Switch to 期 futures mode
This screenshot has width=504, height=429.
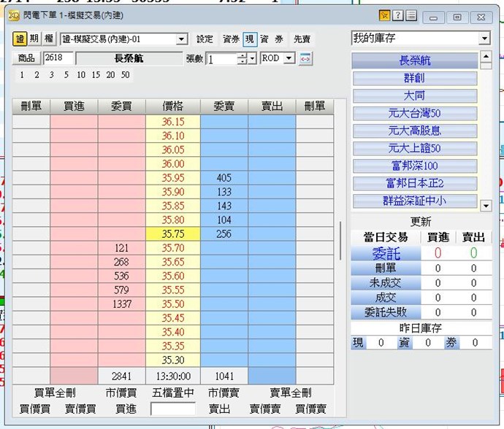[x=34, y=39]
